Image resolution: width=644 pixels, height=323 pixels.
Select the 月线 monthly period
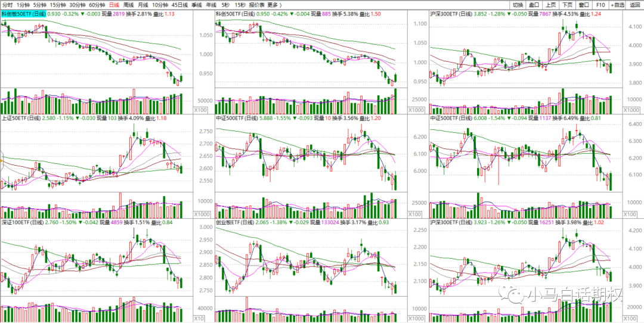[143, 5]
